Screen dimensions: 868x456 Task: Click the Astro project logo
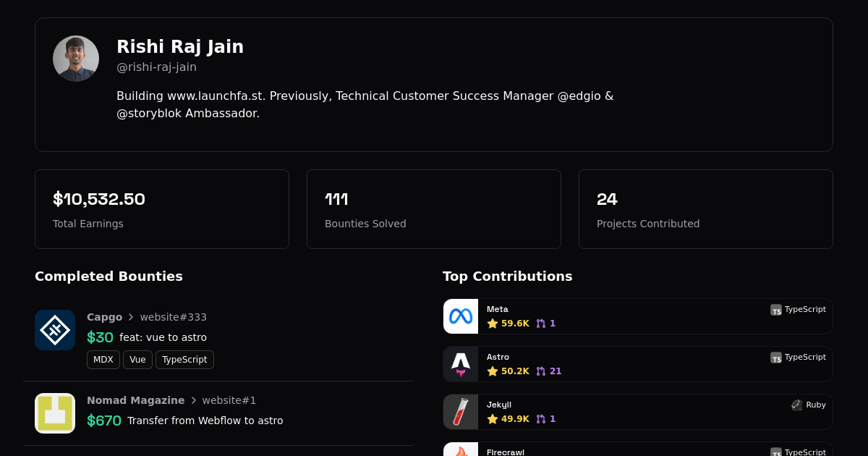tap(461, 364)
